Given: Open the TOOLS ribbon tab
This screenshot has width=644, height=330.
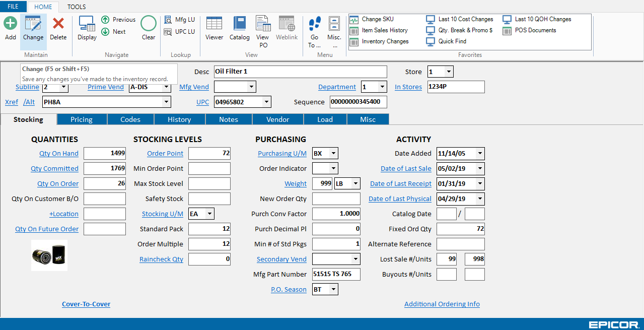Looking at the screenshot, I should (77, 7).
